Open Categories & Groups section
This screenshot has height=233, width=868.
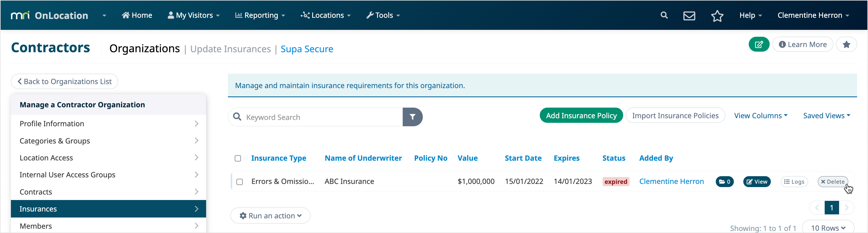click(x=108, y=141)
